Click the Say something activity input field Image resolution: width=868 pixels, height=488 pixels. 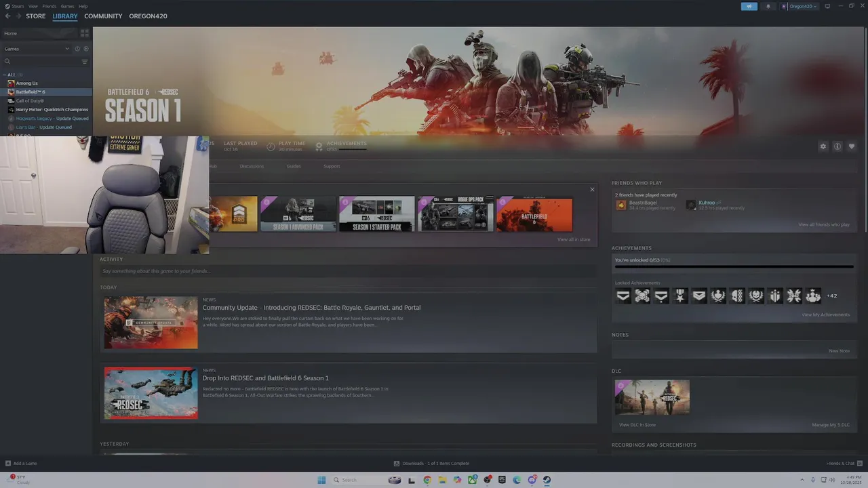click(348, 271)
